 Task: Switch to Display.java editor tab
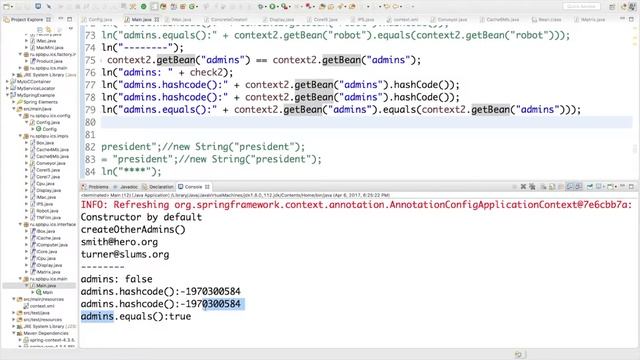point(279,20)
